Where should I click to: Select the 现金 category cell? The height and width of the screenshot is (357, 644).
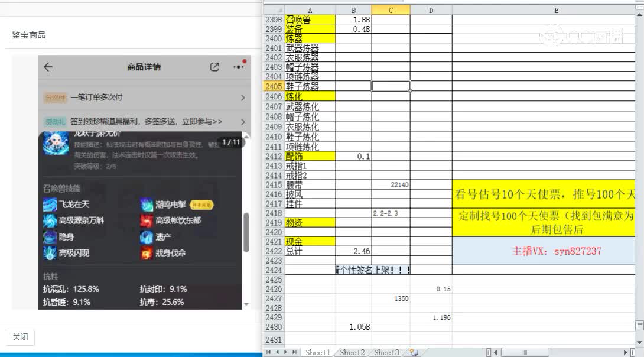click(310, 242)
